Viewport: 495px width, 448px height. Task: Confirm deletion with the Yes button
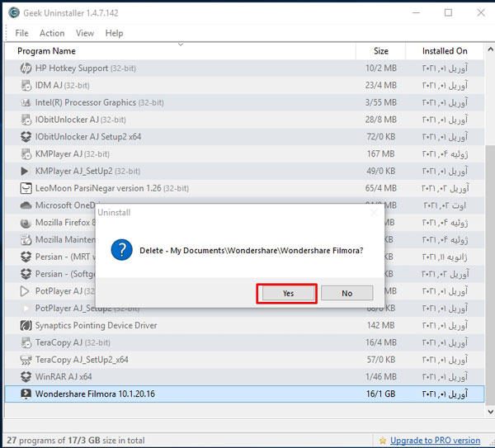(288, 293)
